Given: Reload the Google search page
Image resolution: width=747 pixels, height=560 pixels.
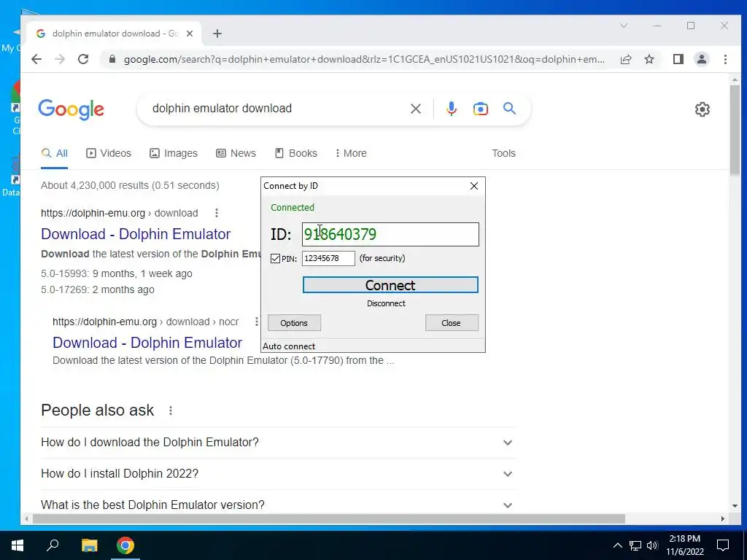Looking at the screenshot, I should point(83,59).
